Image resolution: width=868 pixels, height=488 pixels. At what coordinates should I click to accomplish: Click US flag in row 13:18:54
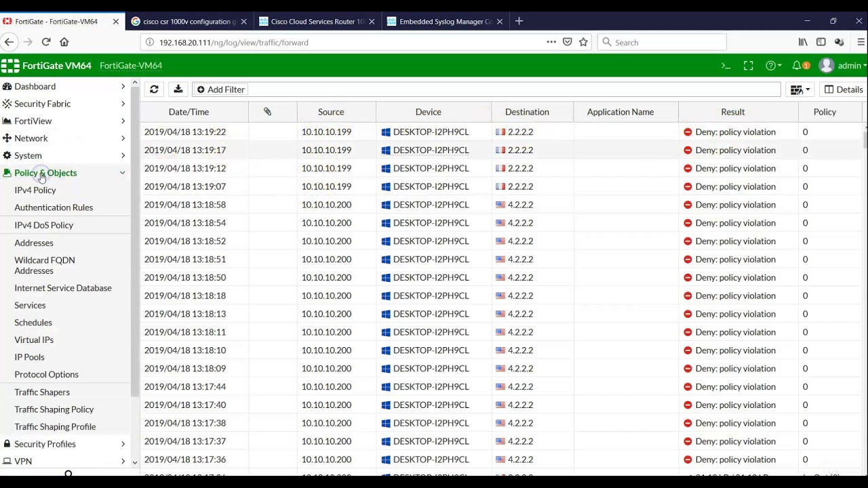click(500, 223)
